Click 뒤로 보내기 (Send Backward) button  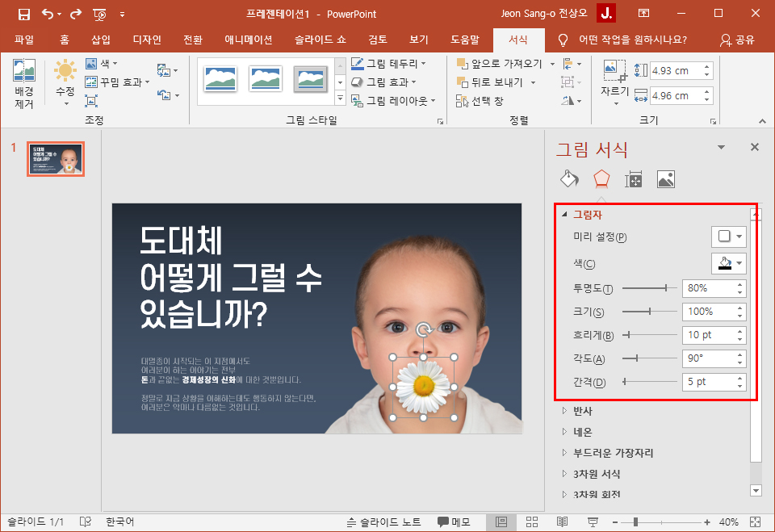pos(490,82)
